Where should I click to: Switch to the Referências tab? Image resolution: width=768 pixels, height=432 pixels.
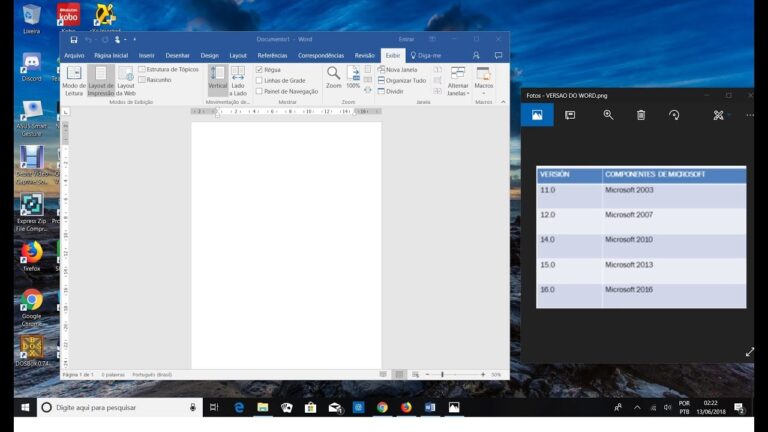click(272, 55)
